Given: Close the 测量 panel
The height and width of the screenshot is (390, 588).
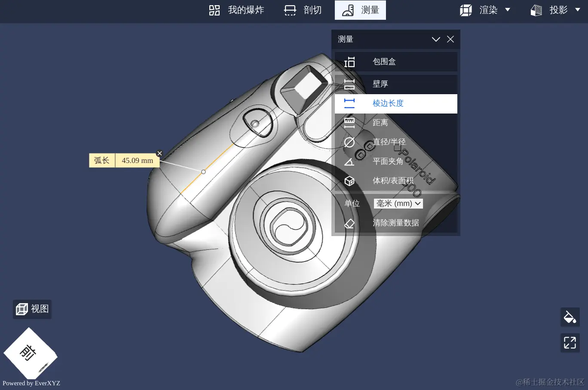Looking at the screenshot, I should coord(450,39).
